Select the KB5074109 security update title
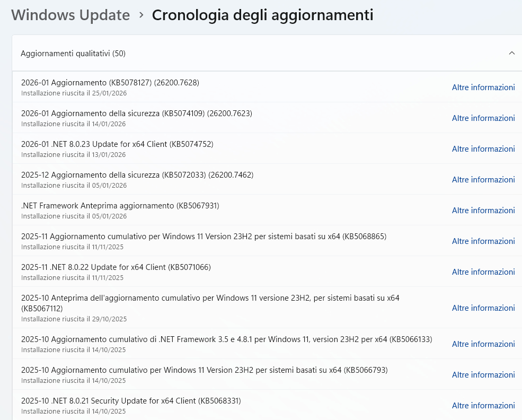Screen dimensions: 522x420 pos(137,113)
